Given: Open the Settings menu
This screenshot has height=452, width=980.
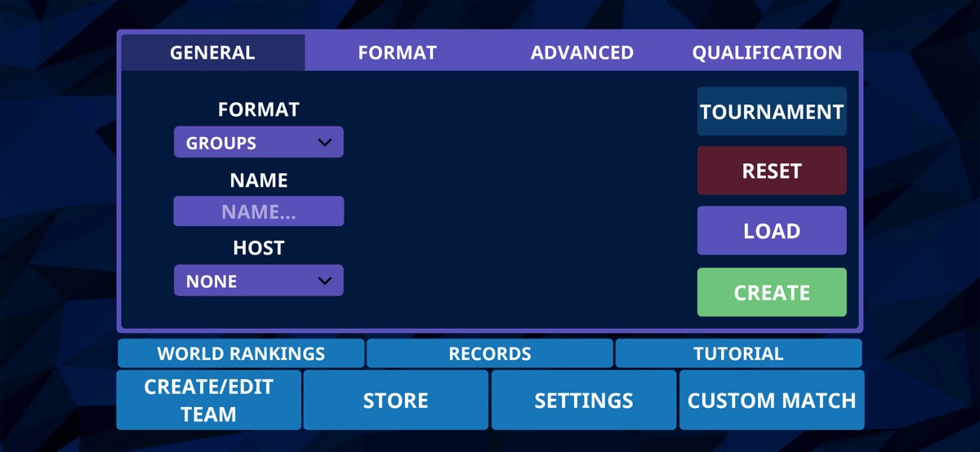Looking at the screenshot, I should (x=584, y=400).
